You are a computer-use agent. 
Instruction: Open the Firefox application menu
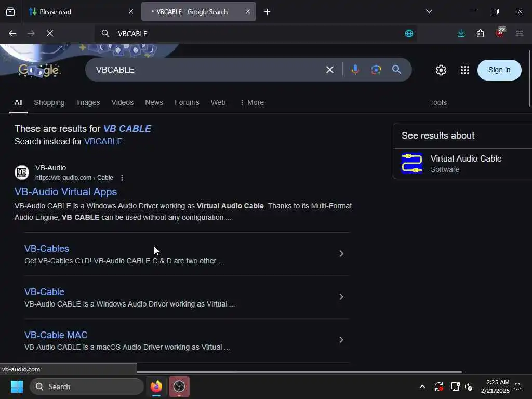519,33
